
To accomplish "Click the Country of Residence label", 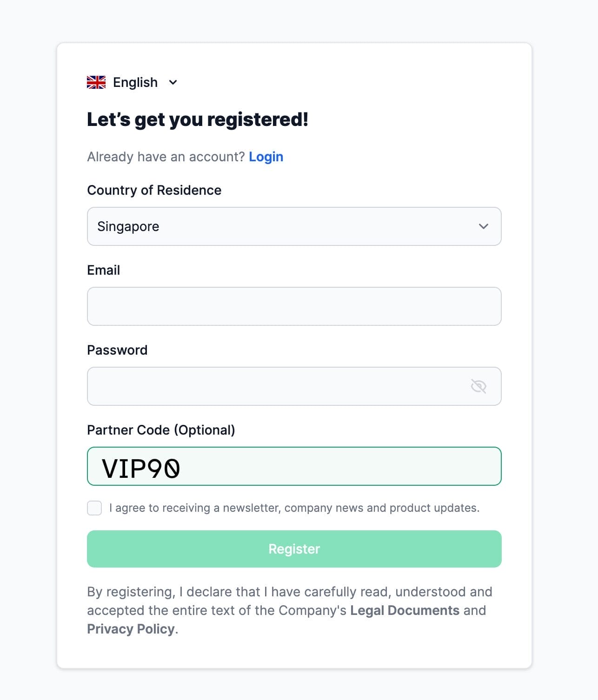I will click(x=154, y=190).
